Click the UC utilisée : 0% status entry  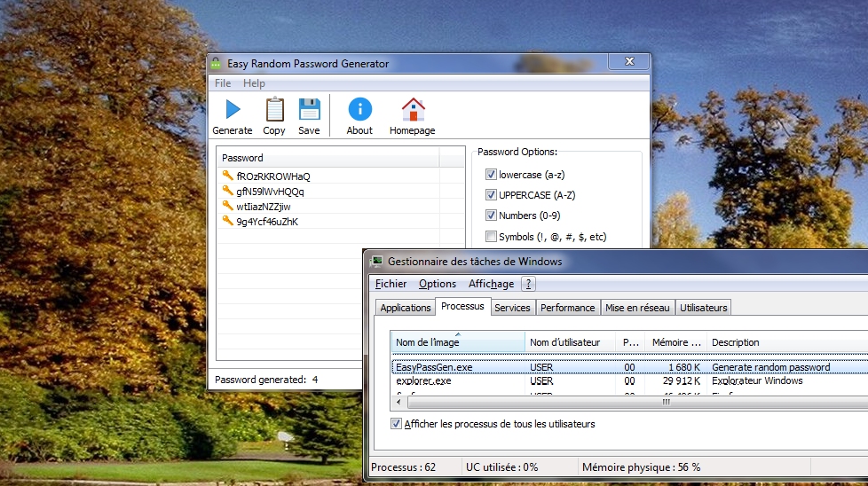501,467
